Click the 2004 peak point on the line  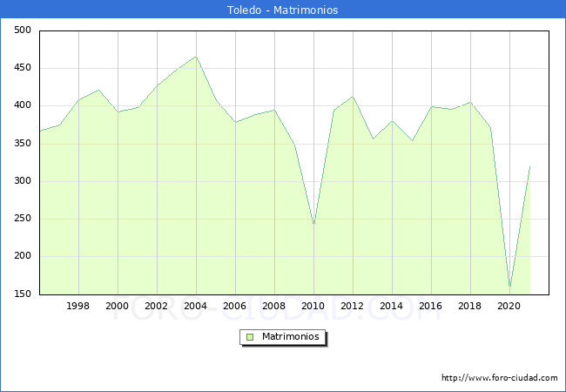coord(196,57)
